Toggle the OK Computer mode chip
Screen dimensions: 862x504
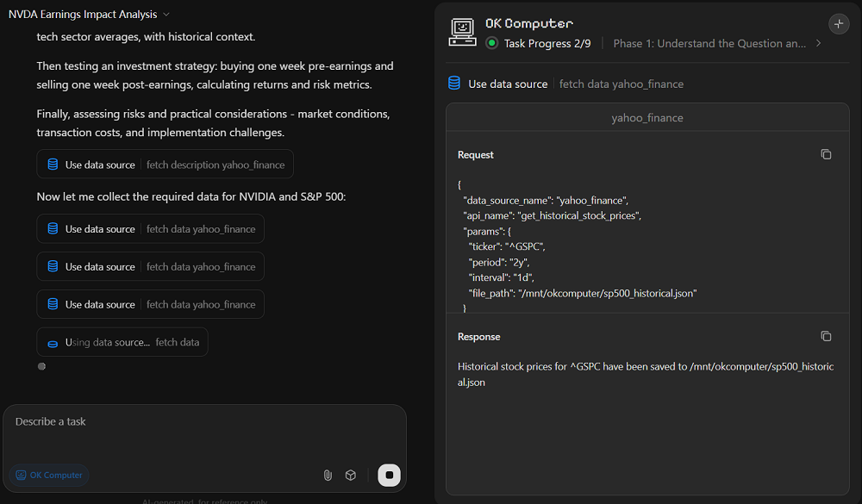pyautogui.click(x=49, y=475)
